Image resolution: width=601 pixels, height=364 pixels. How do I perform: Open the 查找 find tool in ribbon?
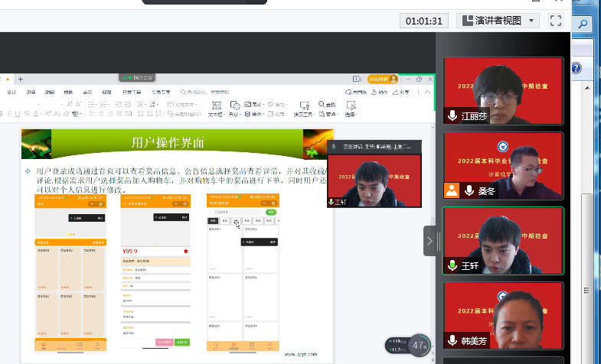328,106
